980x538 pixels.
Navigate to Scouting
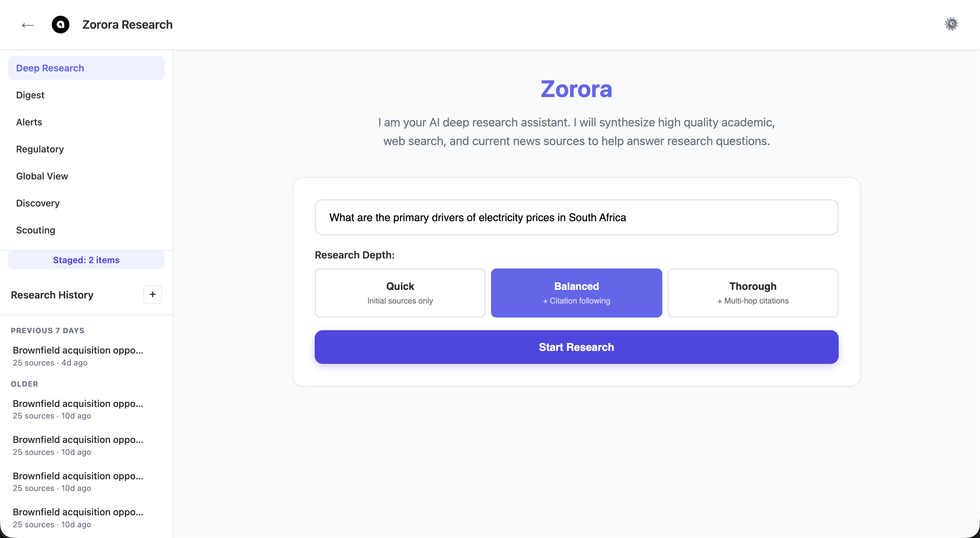[35, 230]
